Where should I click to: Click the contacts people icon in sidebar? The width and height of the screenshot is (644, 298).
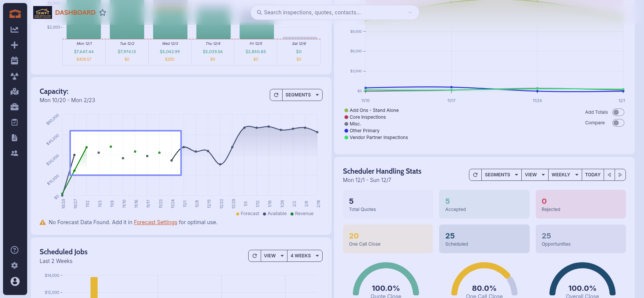[x=14, y=153]
